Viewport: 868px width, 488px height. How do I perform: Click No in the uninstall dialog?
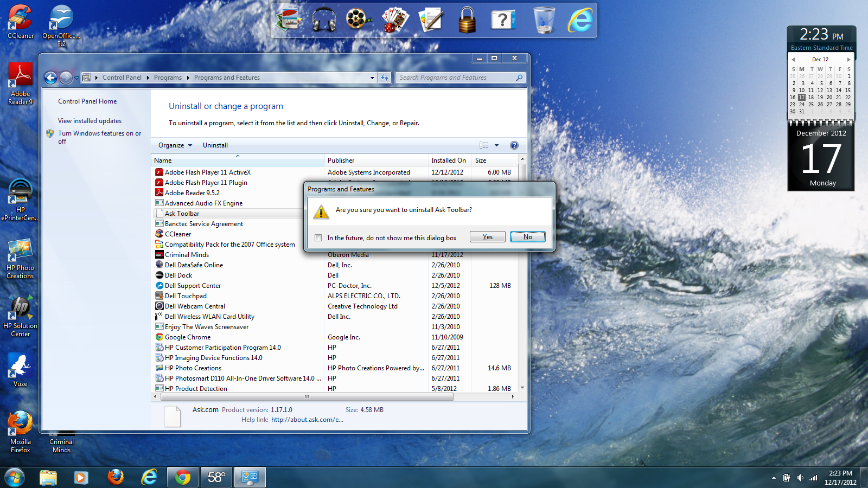pyautogui.click(x=528, y=237)
